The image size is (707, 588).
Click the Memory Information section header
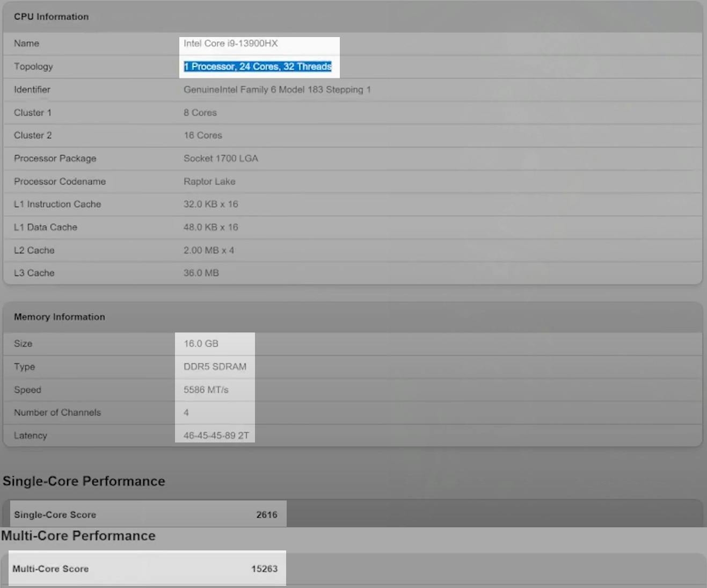pos(60,317)
